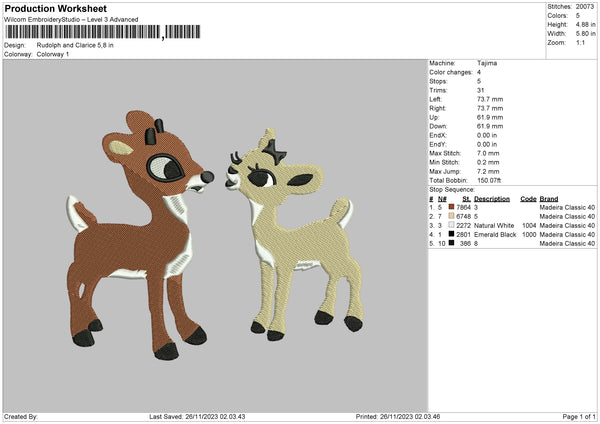Click stitch count '386' in stop 5

tap(465, 243)
